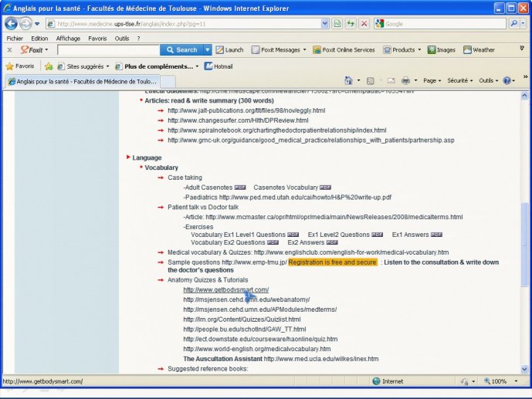Click the vertical scrollbar down arrow
This screenshot has width=532, height=399.
tap(524, 369)
